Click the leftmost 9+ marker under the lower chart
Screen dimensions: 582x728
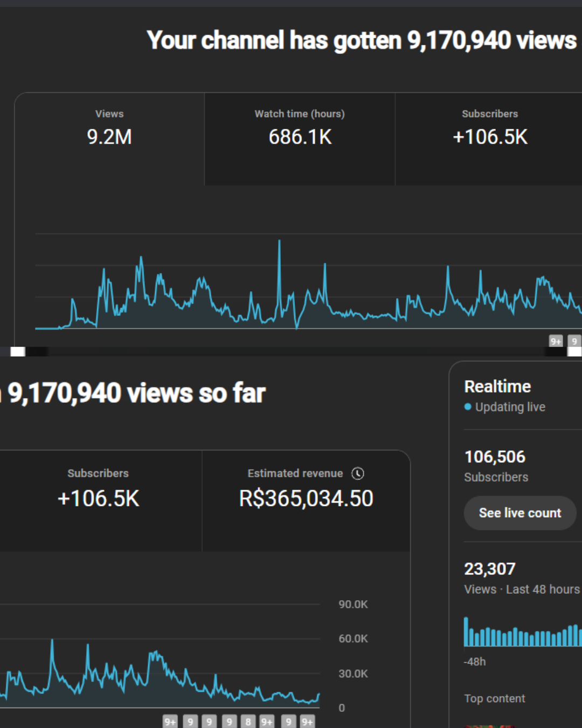click(170, 722)
